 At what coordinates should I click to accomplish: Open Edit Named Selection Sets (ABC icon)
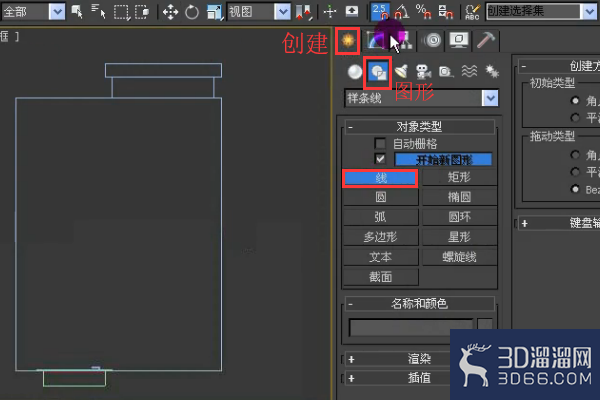click(x=472, y=12)
